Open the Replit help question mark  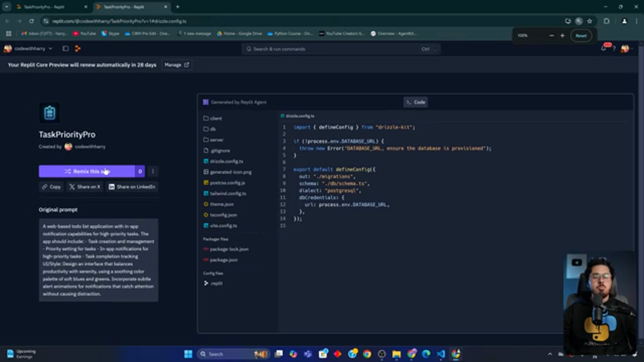click(x=614, y=49)
